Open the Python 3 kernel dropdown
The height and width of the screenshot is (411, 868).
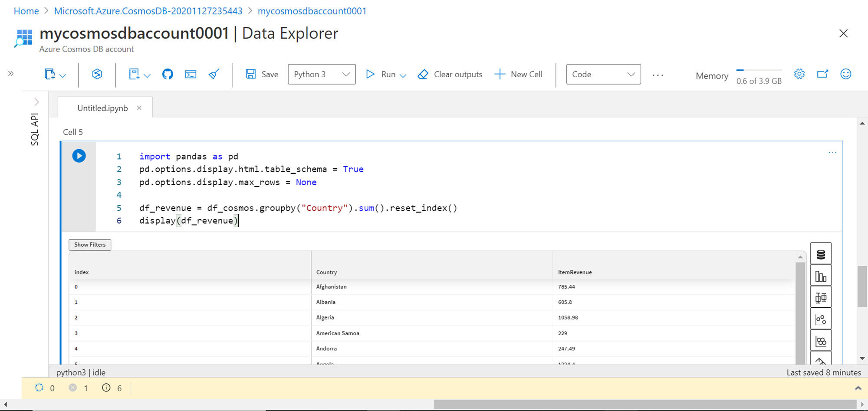322,74
